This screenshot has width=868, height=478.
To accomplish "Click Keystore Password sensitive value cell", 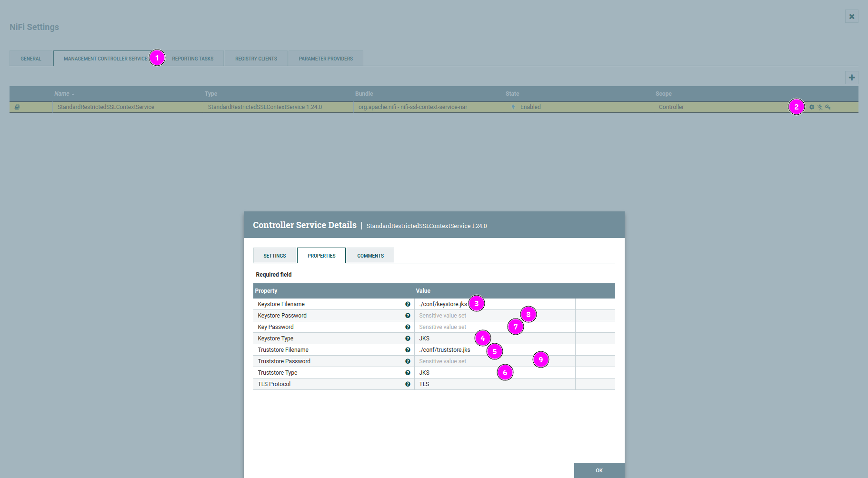I will pos(495,316).
